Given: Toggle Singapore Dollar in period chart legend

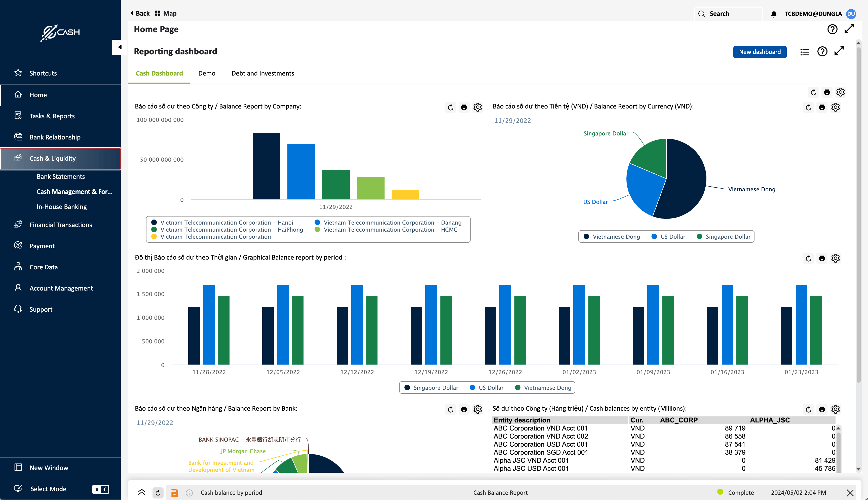Looking at the screenshot, I should [x=431, y=388].
